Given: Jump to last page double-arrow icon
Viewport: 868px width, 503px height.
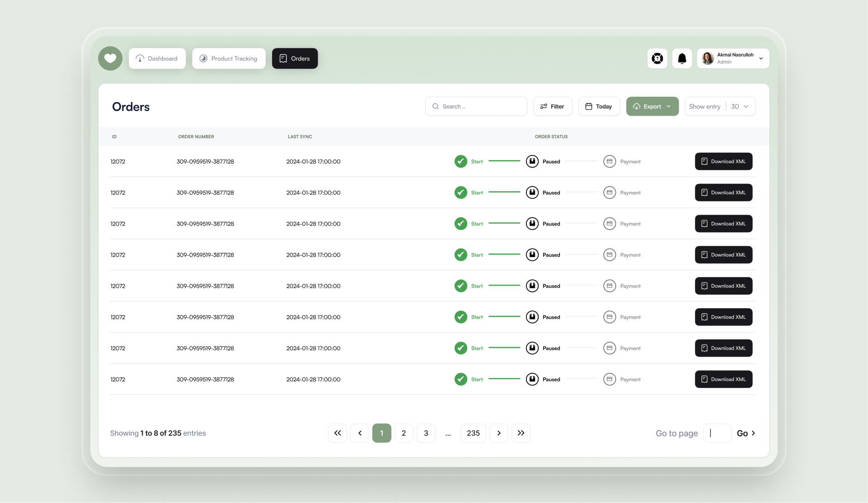Looking at the screenshot, I should point(521,433).
